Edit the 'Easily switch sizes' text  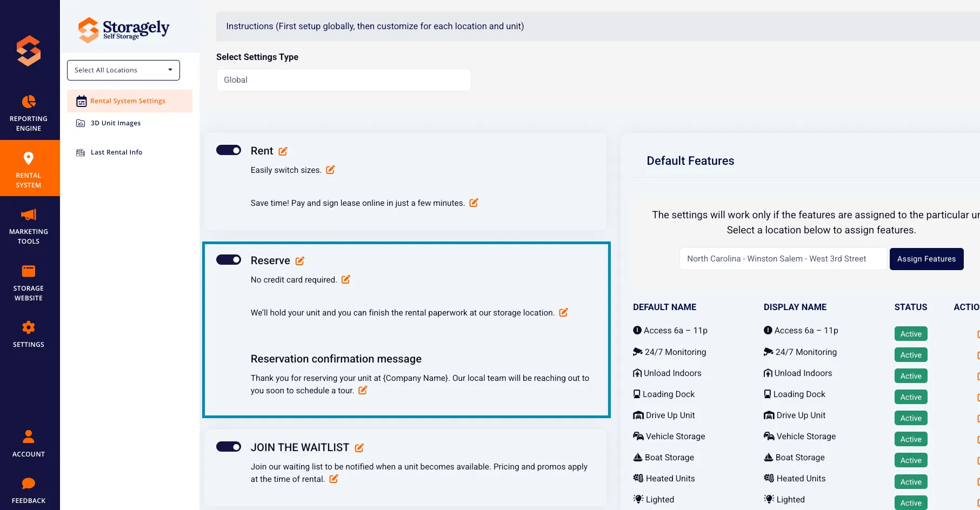point(330,170)
